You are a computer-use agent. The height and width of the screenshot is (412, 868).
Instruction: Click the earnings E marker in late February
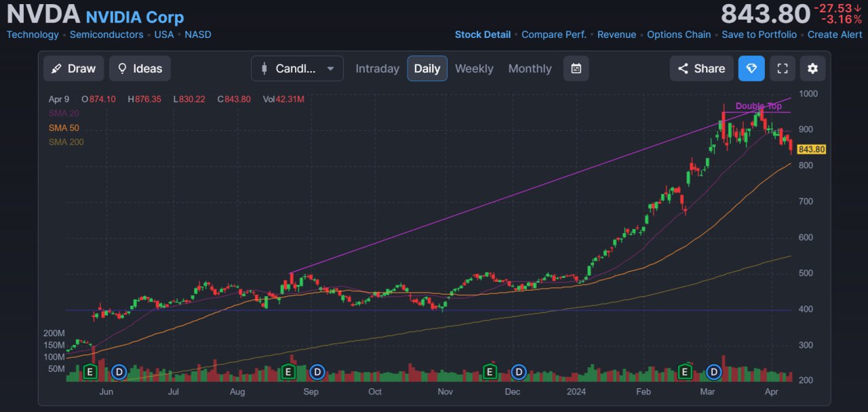pos(685,371)
